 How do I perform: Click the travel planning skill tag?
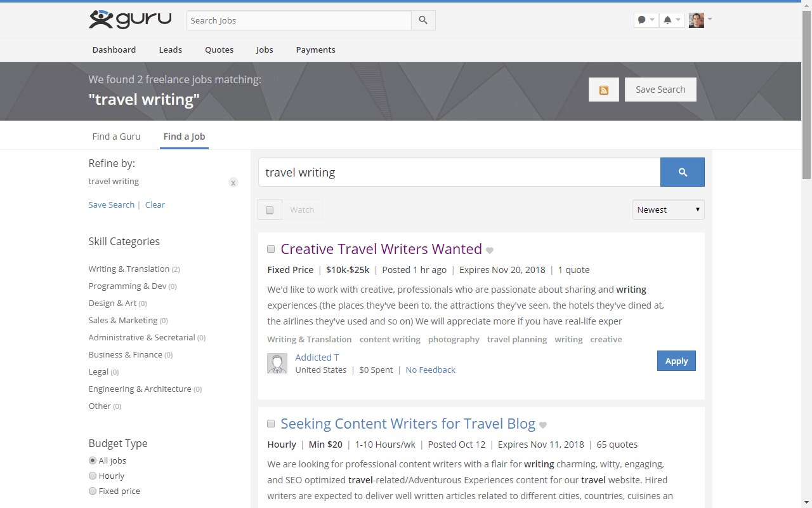point(517,339)
